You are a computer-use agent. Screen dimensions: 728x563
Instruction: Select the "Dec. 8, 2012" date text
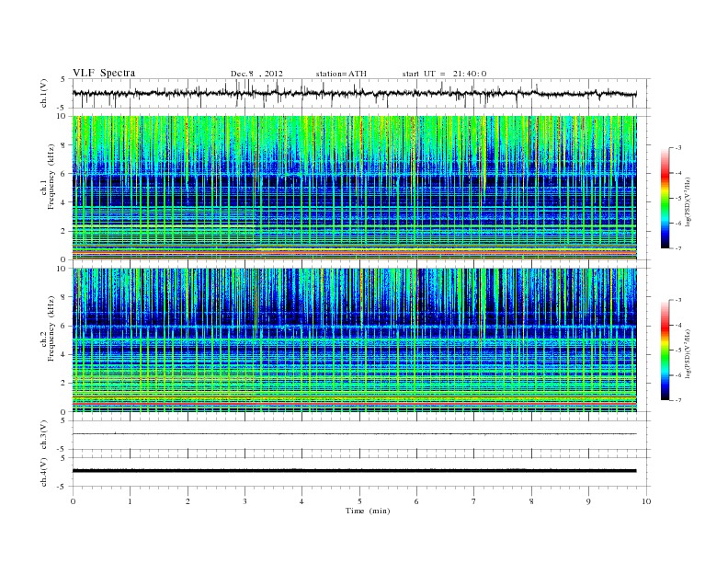(256, 74)
